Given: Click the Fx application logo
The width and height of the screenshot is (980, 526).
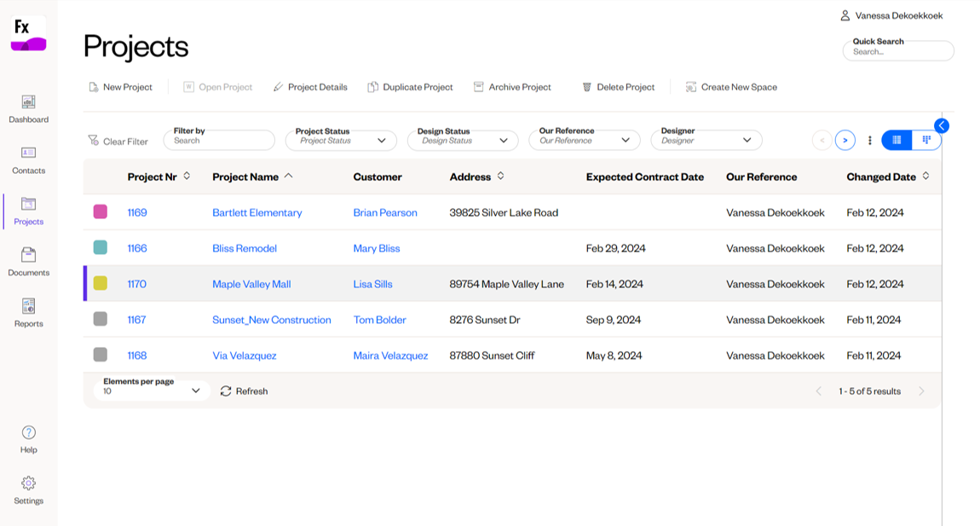Looking at the screenshot, I should [29, 34].
